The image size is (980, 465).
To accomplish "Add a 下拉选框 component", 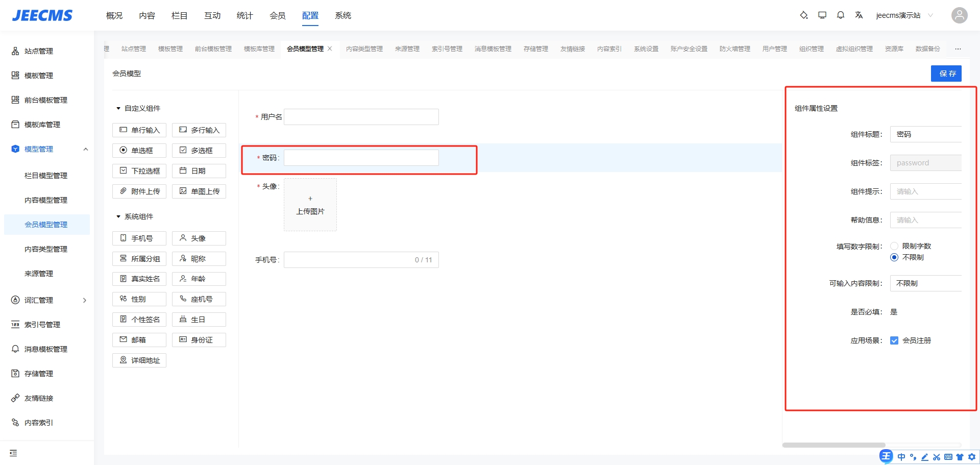I will click(139, 171).
